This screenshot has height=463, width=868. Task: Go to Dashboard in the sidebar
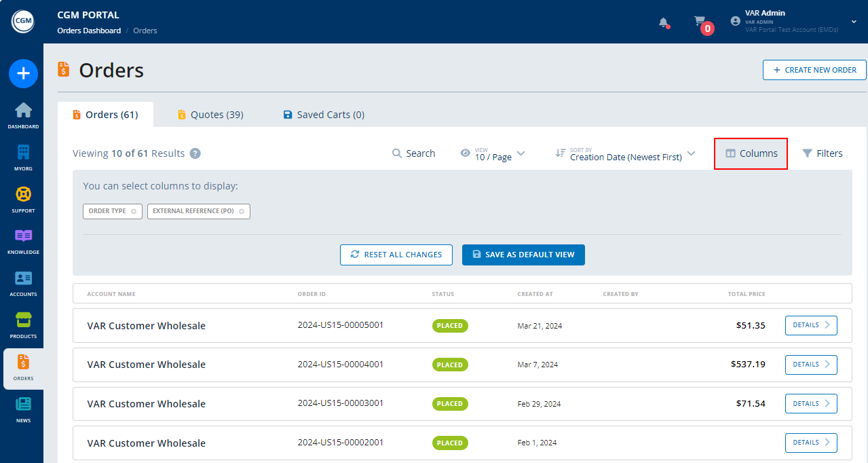pyautogui.click(x=23, y=115)
